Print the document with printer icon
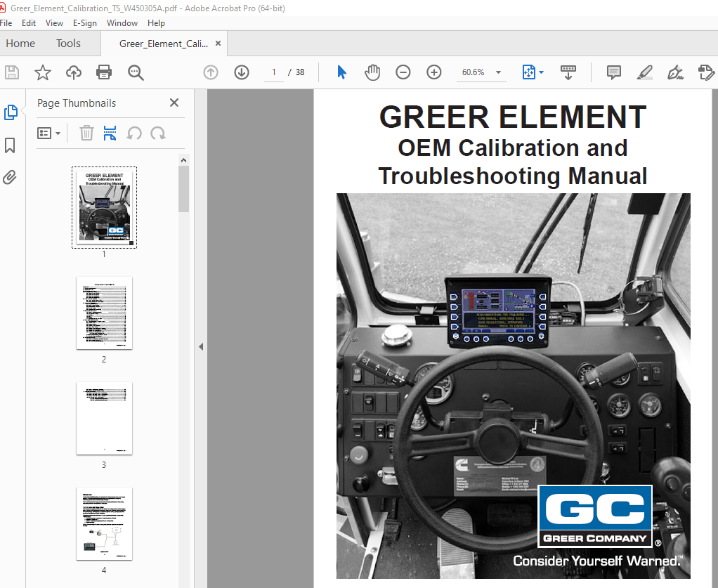Image resolution: width=718 pixels, height=588 pixels. pyautogui.click(x=104, y=72)
